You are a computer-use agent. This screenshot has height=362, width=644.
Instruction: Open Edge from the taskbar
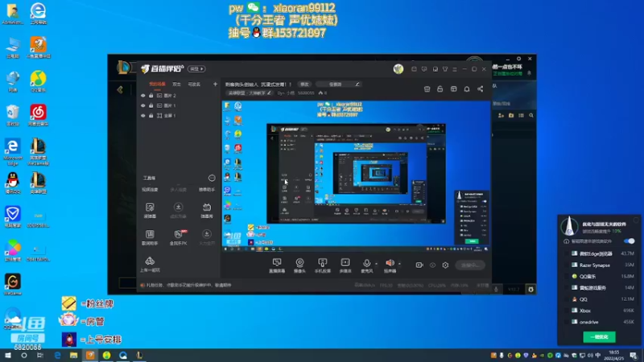point(57,356)
